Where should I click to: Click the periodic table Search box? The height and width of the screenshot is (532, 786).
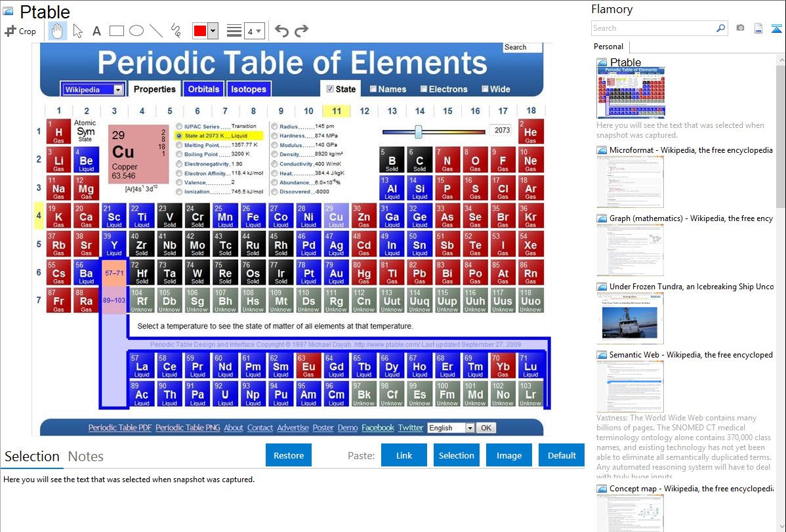(x=522, y=47)
